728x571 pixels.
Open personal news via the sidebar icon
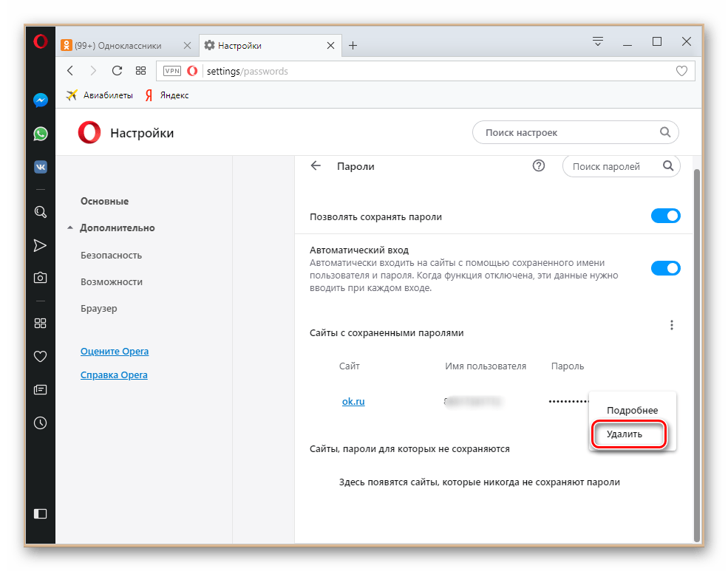click(40, 389)
